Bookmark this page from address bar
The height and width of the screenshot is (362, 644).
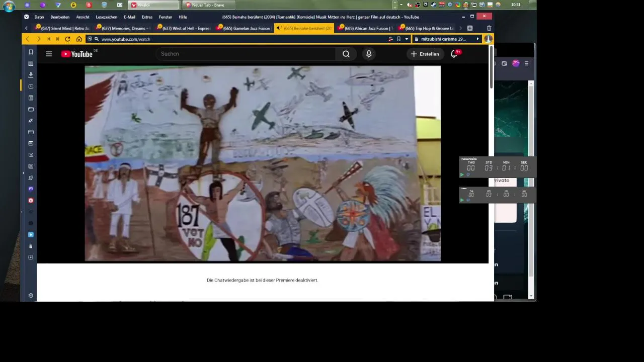tap(398, 39)
